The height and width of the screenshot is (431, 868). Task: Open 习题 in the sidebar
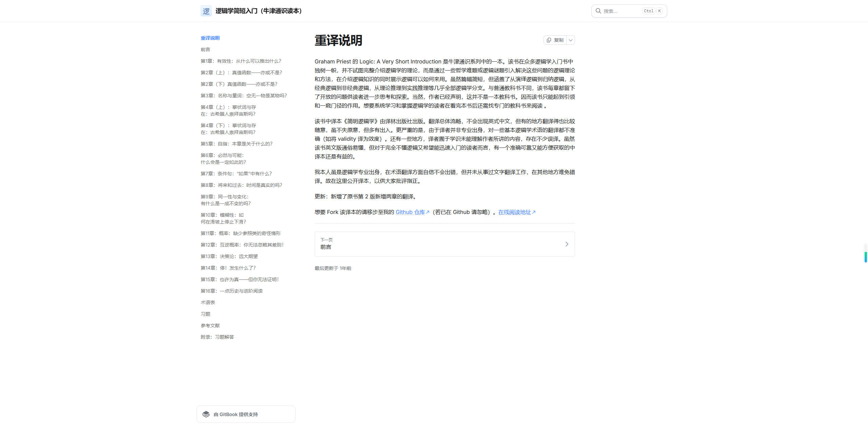(x=205, y=314)
